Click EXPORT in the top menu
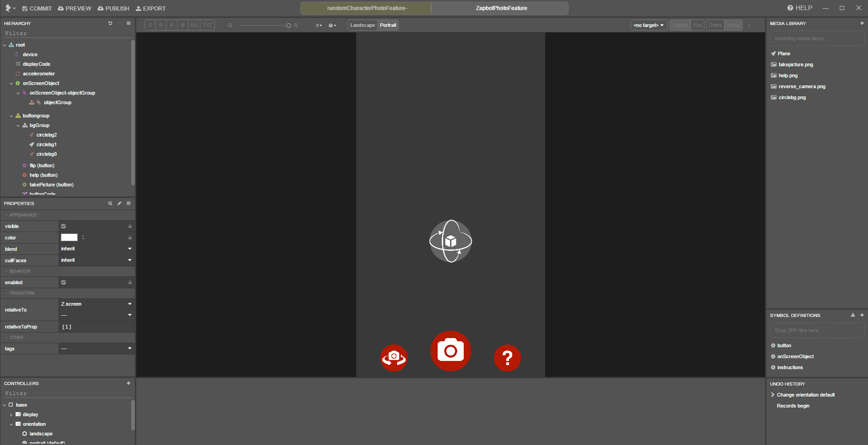 coord(150,8)
